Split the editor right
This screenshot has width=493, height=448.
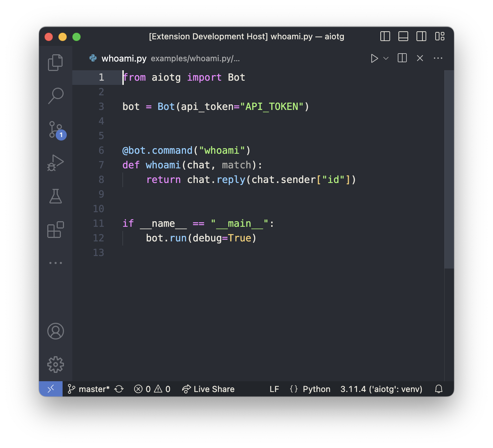[x=402, y=58]
